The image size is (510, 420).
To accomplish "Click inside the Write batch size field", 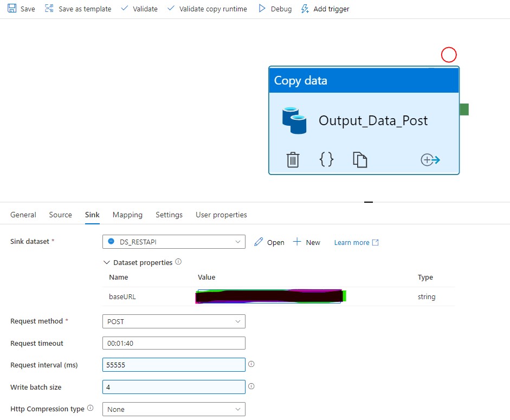I will [x=173, y=386].
